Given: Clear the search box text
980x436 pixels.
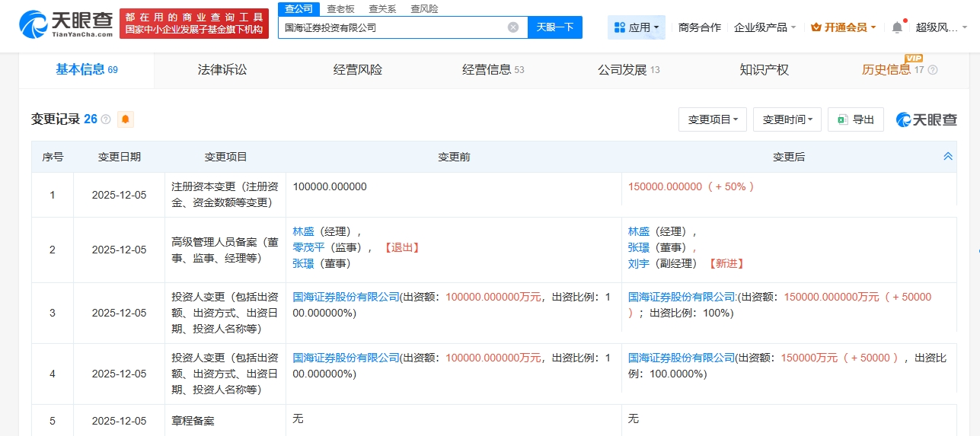Looking at the screenshot, I should pyautogui.click(x=513, y=27).
